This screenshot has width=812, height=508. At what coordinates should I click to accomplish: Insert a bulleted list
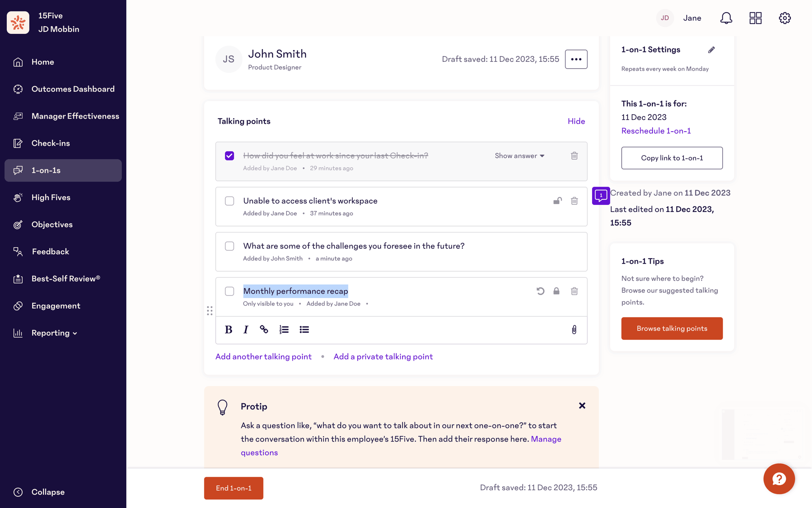(x=304, y=329)
